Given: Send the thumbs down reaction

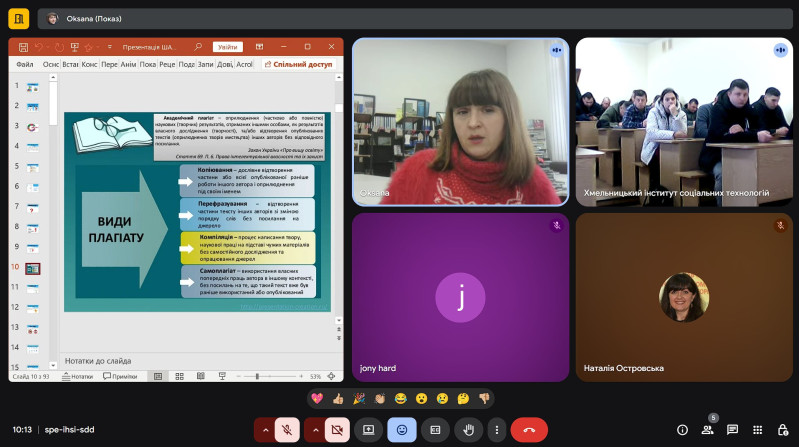Looking at the screenshot, I should tap(484, 398).
